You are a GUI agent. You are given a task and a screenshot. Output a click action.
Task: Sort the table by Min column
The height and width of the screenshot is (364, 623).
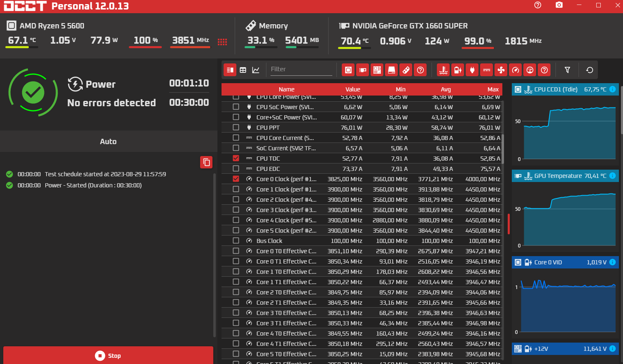tap(401, 89)
